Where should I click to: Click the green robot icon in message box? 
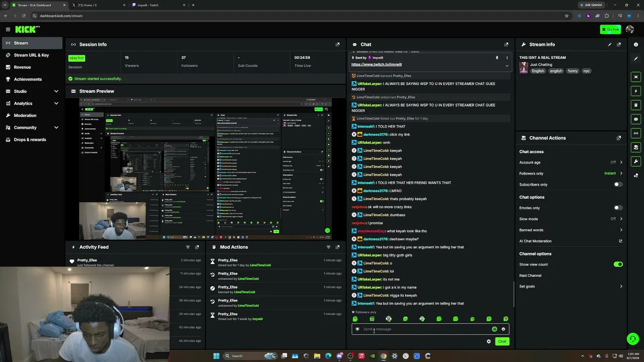click(495, 329)
